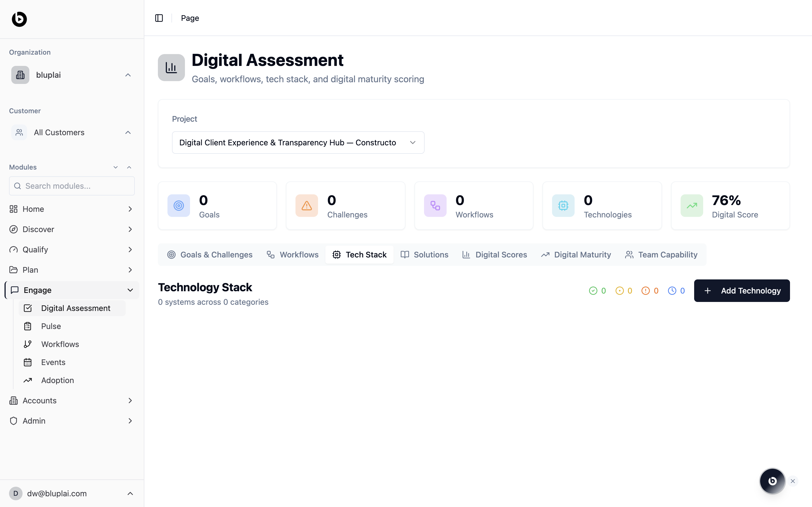Click the orange alert status counter icon
The width and height of the screenshot is (812, 507).
click(645, 291)
